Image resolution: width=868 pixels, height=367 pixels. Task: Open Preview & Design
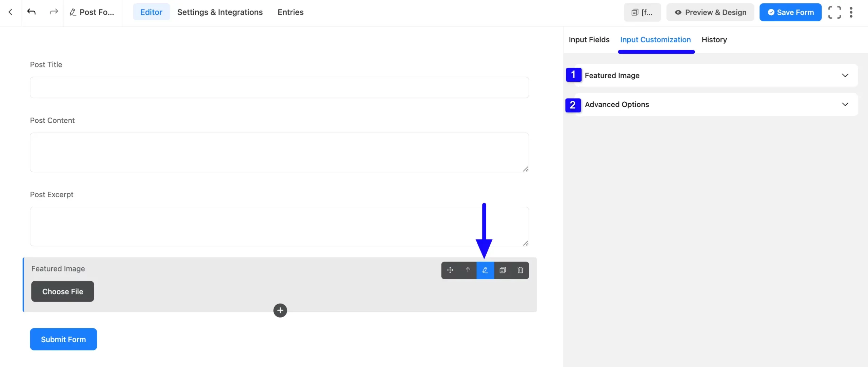coord(710,12)
